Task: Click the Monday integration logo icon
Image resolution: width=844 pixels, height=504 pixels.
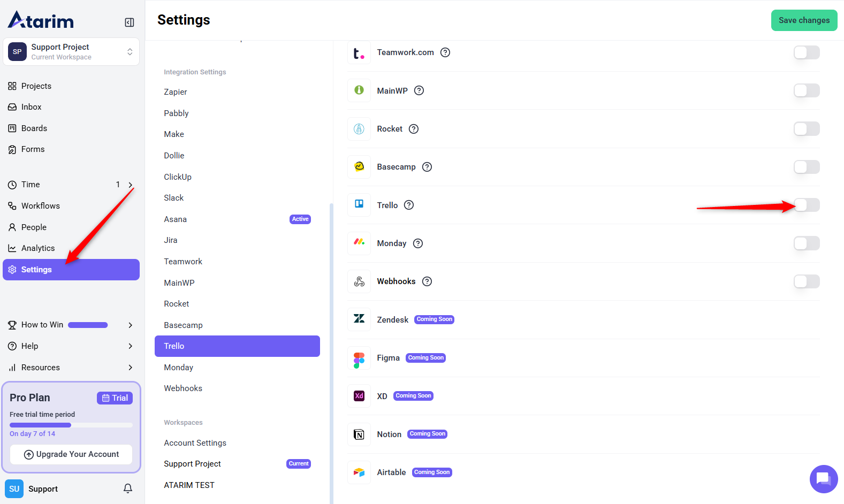Action: 359,243
